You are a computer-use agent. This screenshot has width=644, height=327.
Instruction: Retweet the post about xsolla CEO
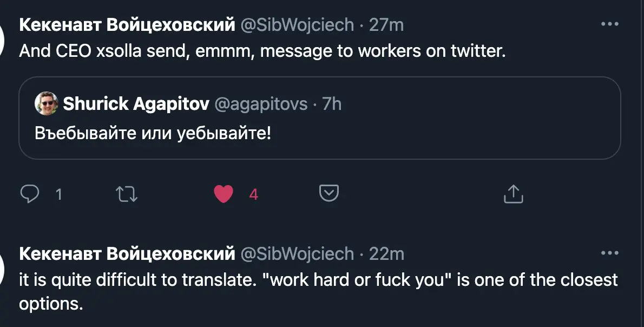coord(127,194)
